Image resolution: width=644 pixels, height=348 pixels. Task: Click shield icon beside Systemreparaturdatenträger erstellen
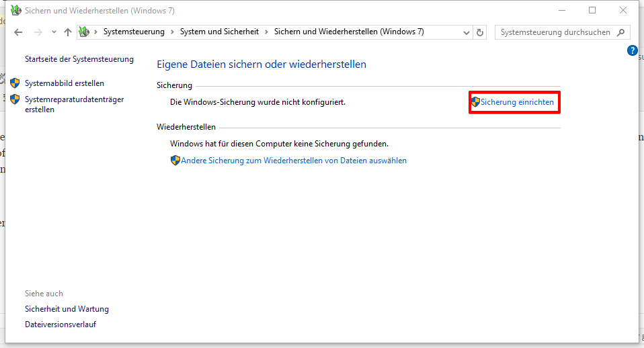(x=15, y=99)
